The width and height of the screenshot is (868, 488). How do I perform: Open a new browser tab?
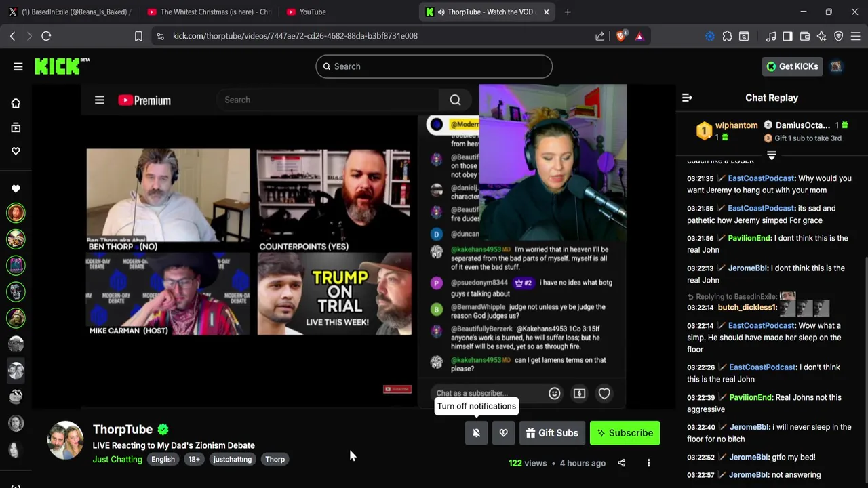[x=568, y=12]
